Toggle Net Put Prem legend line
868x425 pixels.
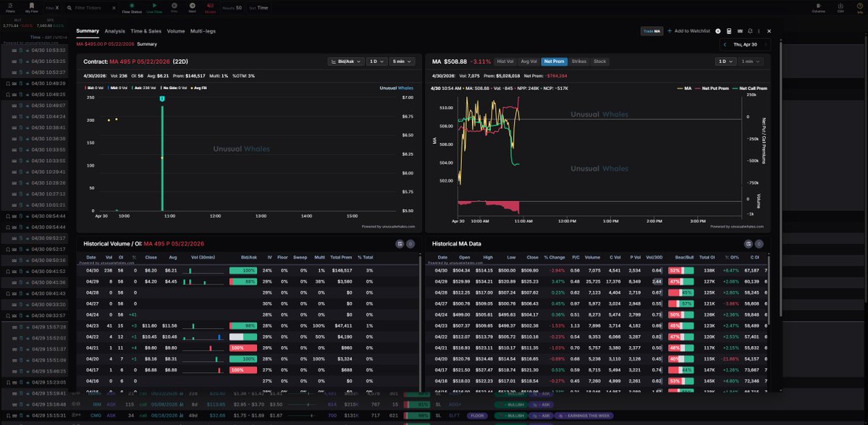pos(710,88)
